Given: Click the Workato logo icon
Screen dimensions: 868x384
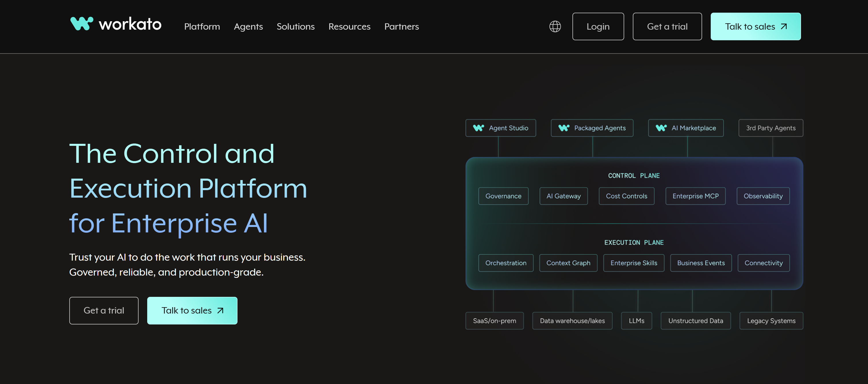Looking at the screenshot, I should pyautogui.click(x=82, y=24).
